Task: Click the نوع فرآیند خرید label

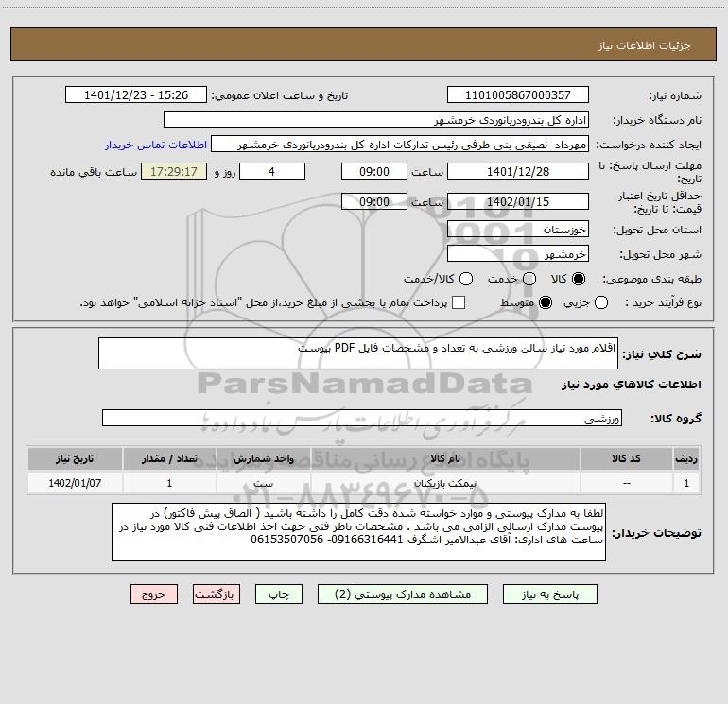Action: coord(663,303)
